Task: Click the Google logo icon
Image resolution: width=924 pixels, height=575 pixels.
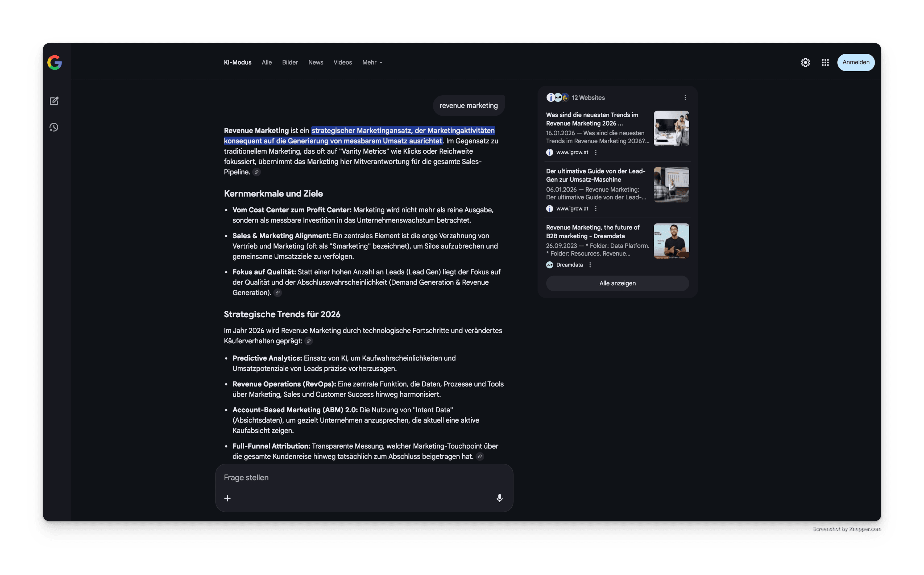Action: pyautogui.click(x=54, y=62)
